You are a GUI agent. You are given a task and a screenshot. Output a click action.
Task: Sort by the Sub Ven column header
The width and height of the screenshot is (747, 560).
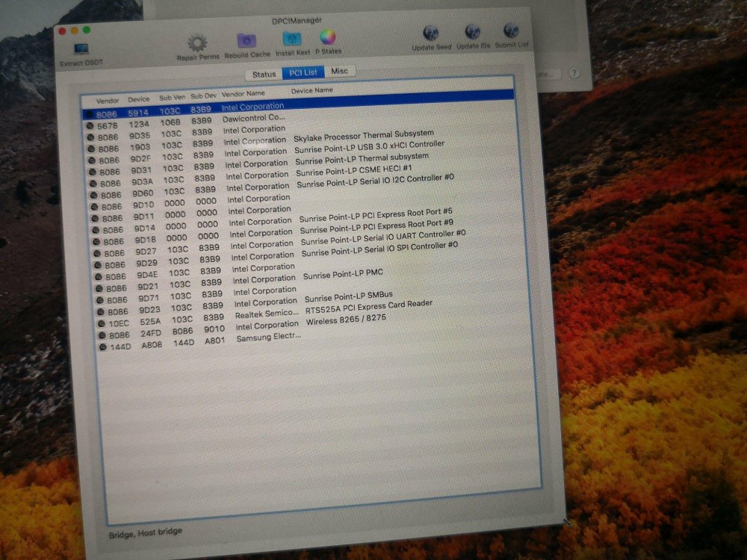click(x=172, y=98)
